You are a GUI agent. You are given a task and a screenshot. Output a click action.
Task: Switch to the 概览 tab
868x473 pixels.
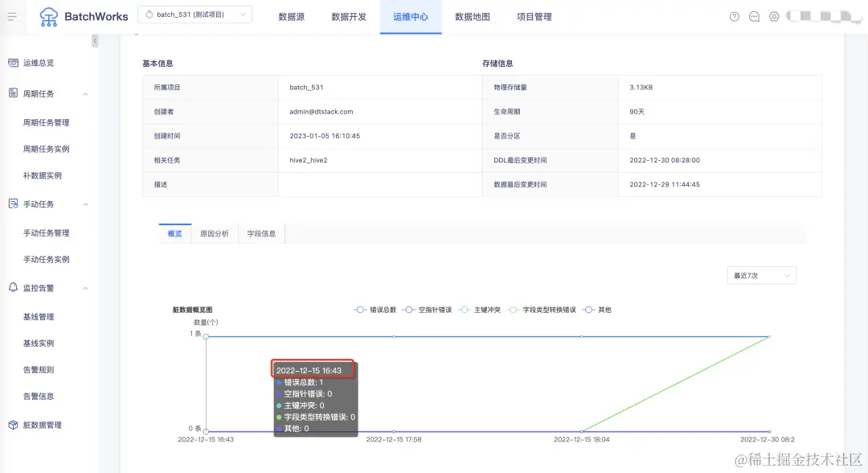tap(175, 234)
